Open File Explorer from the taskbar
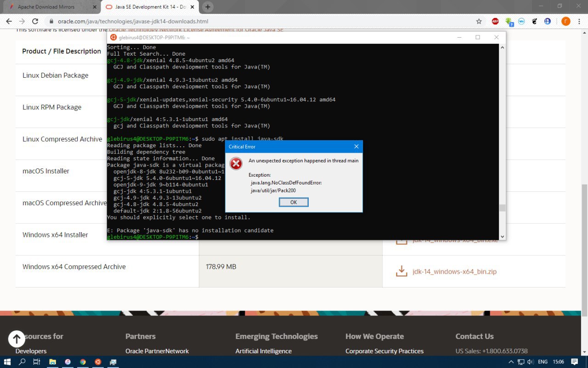 pos(52,362)
